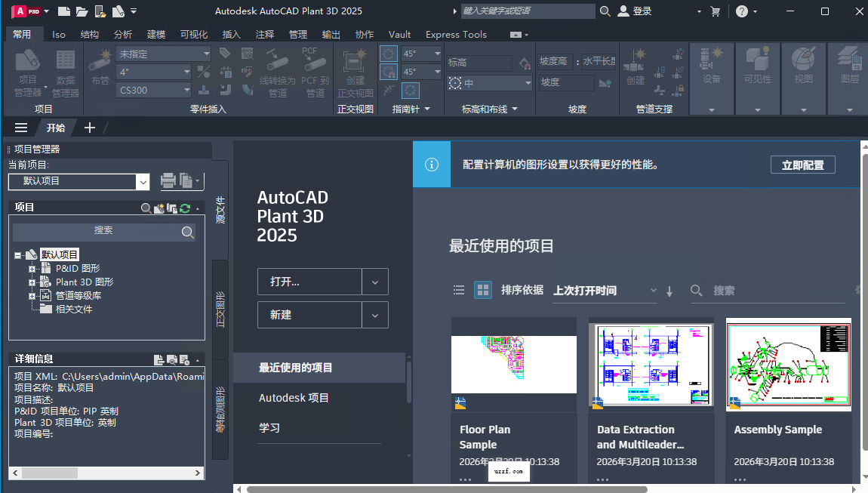868x493 pixels.
Task: Click the 新建 button to create a project
Action: click(x=309, y=315)
